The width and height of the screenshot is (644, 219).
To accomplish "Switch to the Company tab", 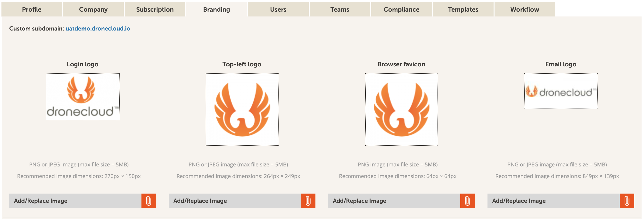I will point(93,9).
